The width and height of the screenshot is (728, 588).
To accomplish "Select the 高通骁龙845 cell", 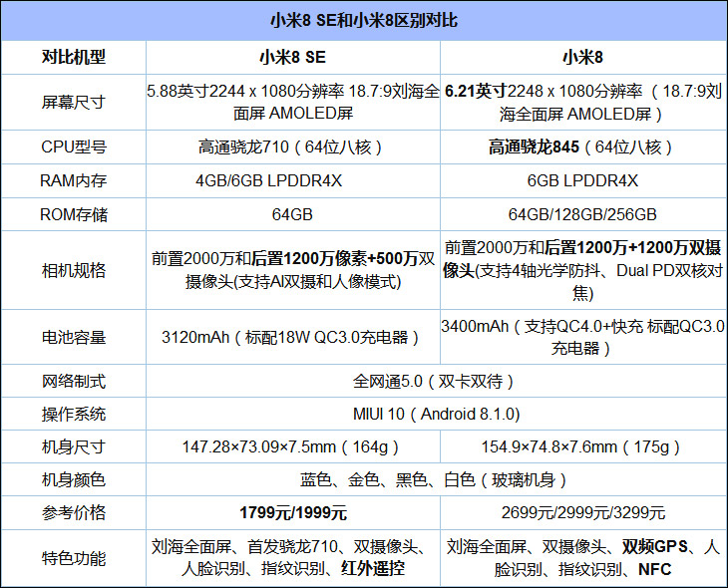I will tap(582, 147).
